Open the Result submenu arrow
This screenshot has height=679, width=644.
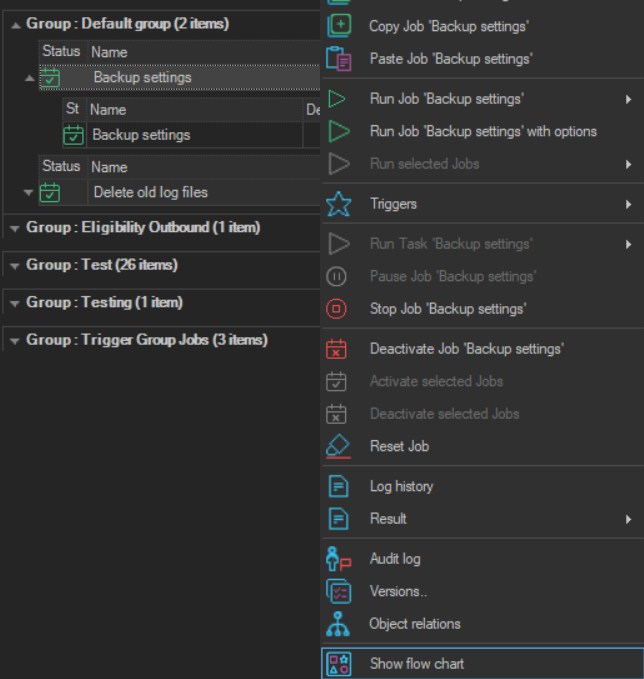click(628, 519)
